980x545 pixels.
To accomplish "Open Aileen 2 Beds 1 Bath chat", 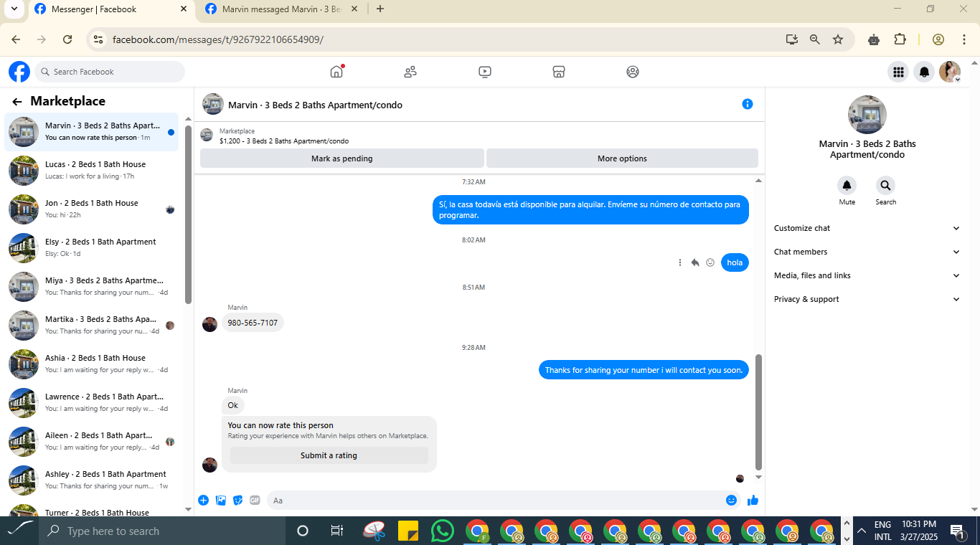I will pyautogui.click(x=92, y=442).
